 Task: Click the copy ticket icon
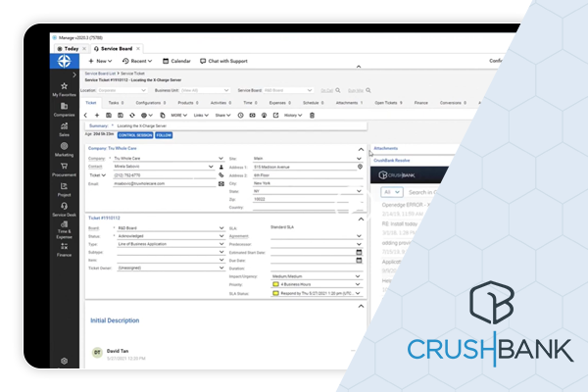pyautogui.click(x=163, y=116)
